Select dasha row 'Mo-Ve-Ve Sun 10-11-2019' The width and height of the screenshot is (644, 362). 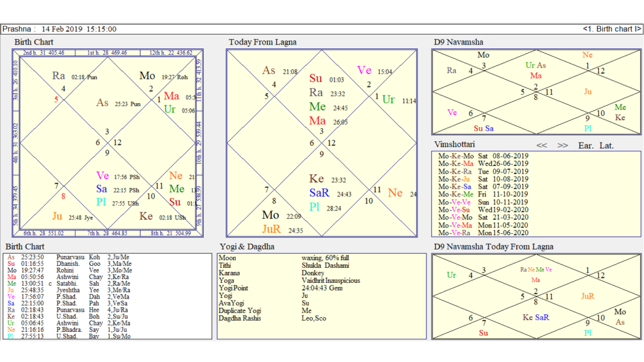[x=483, y=202]
